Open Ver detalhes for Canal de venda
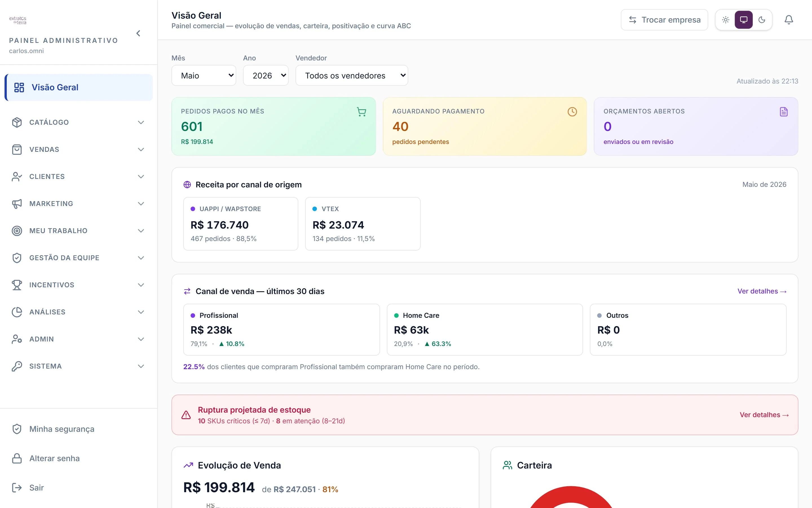This screenshot has width=812, height=508. point(762,291)
